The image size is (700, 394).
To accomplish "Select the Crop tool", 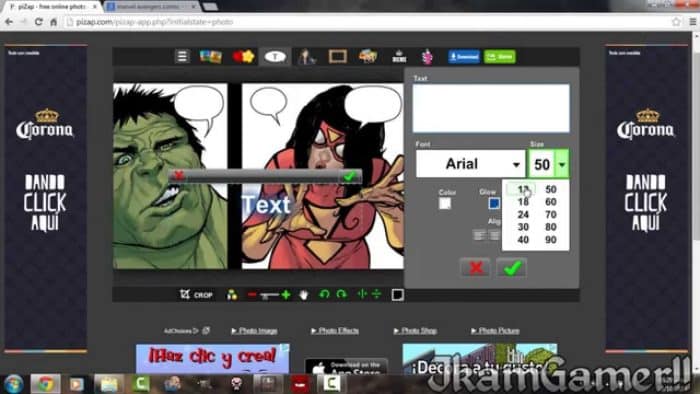I will [196, 294].
